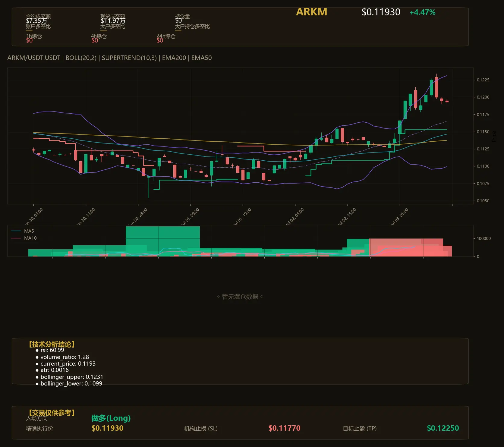Select the 合约成交额 label
The width and height of the screenshot is (504, 447).
click(38, 16)
